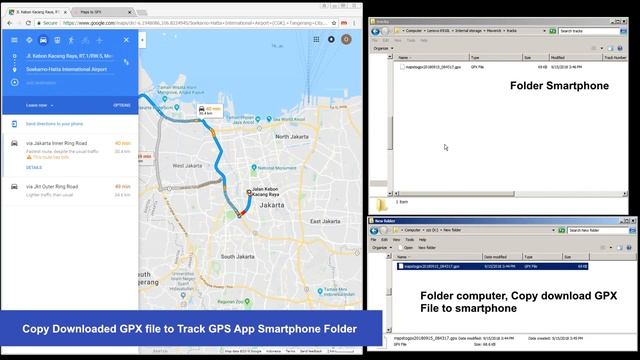Click the 40 min route callout on map
Viewport: 640px width, 360px height.
click(210, 111)
